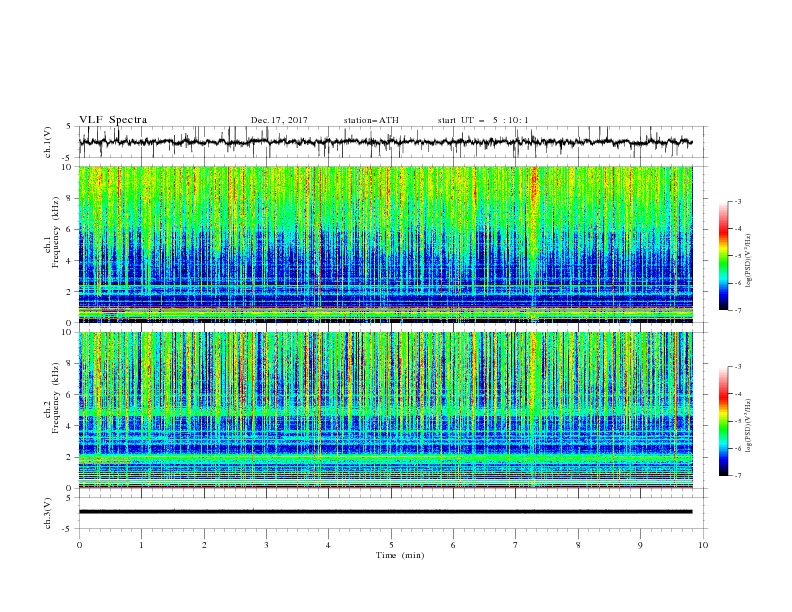
Task: Click the "ch.1(V)" vertical axis label
Action: tap(48, 142)
